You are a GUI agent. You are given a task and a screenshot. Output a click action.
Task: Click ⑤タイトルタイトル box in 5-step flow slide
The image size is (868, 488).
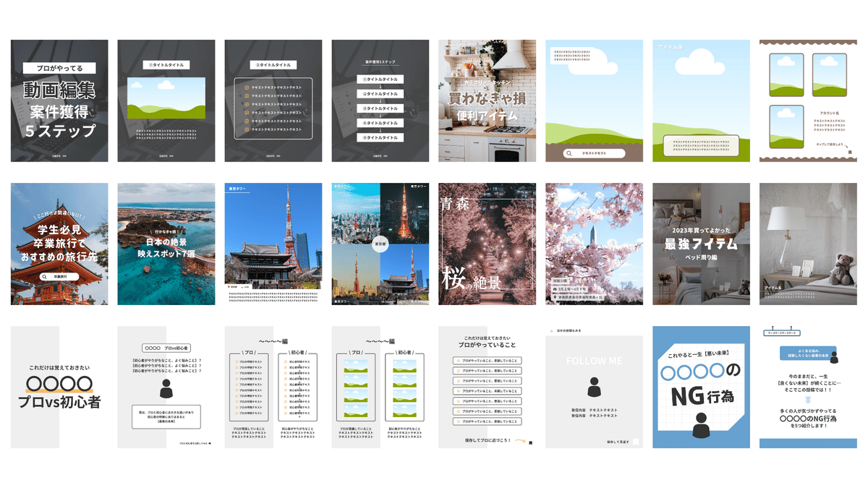(380, 137)
